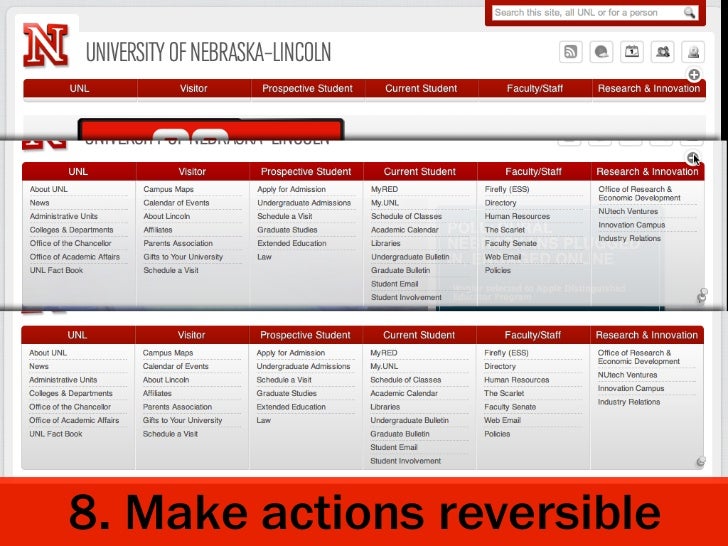The image size is (728, 546).
Task: Open the webcam icon in the header
Action: (x=693, y=52)
